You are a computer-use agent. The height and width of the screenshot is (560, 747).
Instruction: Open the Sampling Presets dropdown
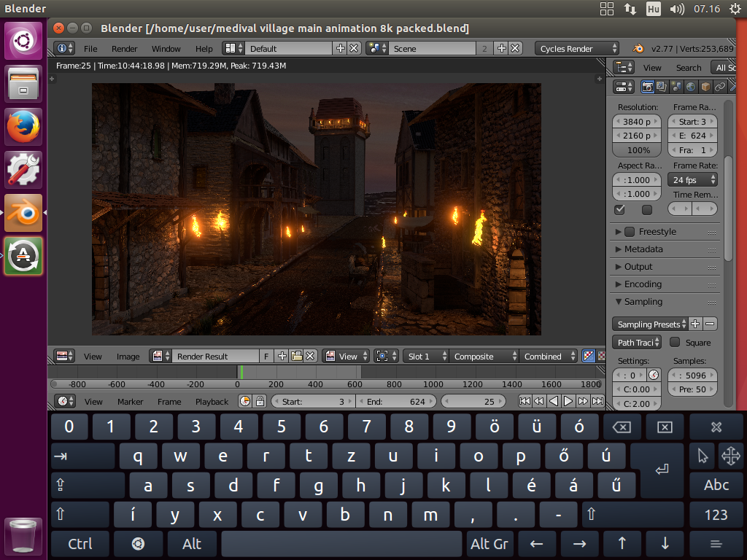pos(650,324)
